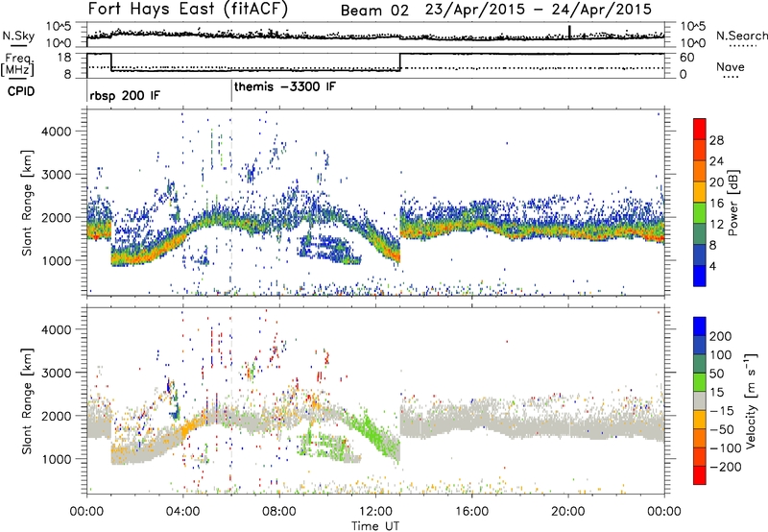
Task: Click the '200' tick on the Velocity colorbar
Action: pos(721,336)
